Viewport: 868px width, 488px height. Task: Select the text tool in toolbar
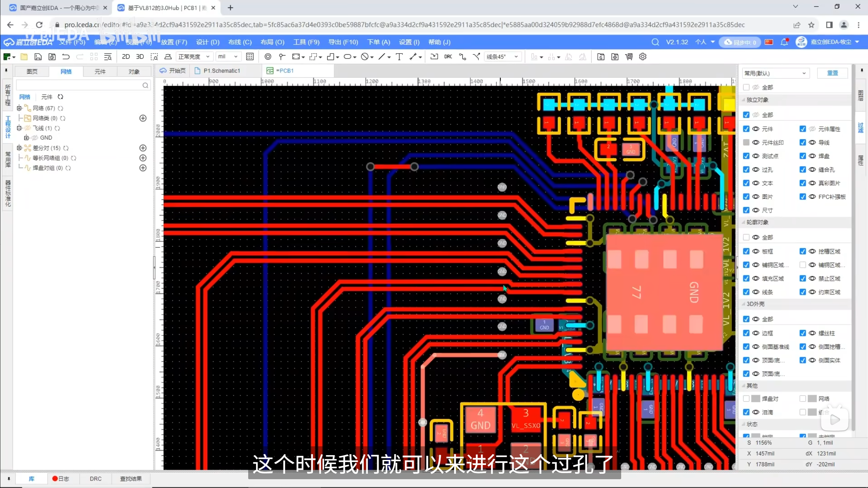point(399,57)
